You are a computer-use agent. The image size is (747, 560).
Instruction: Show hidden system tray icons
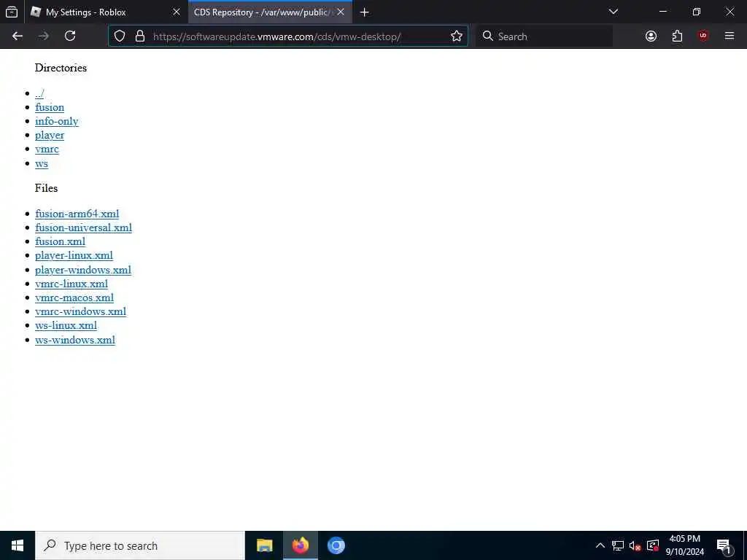[x=600, y=545]
